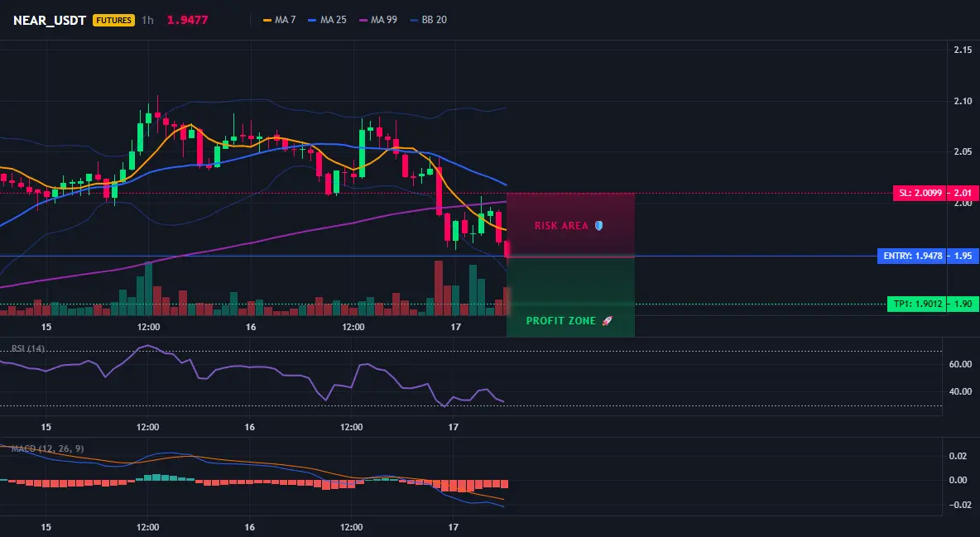Toggle the MA 25 legend entry

[327, 20]
